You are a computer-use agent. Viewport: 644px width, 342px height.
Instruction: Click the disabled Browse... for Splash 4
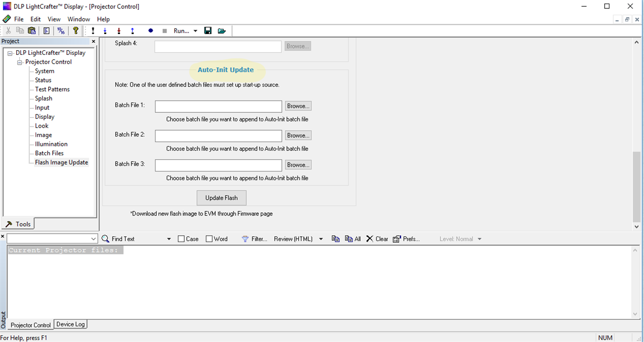(298, 46)
